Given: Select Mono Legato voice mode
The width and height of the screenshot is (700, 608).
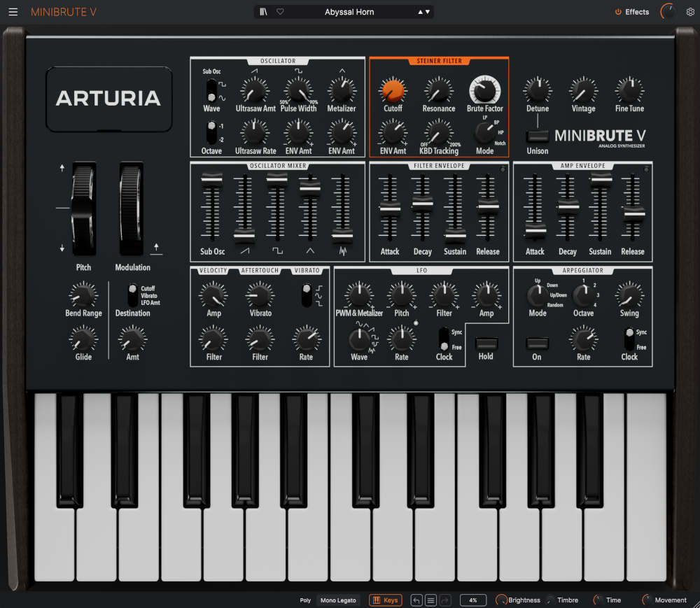Looking at the screenshot, I should click(339, 600).
